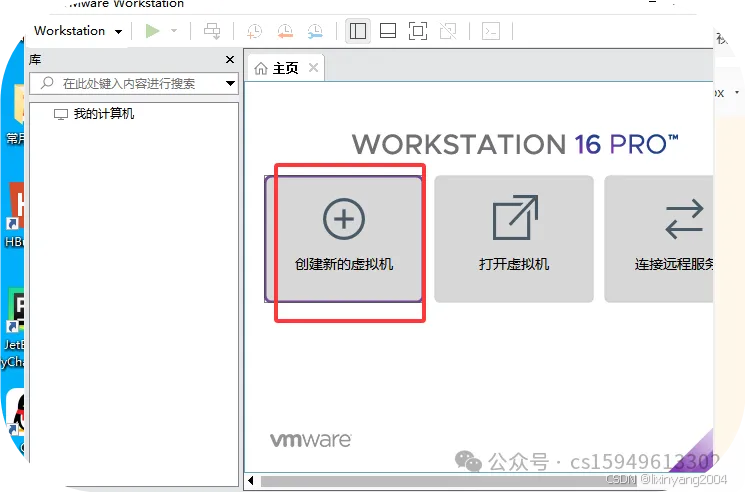Revert to snapshot using the clock-arrow icon
Viewport: 745px width, 492px height.
click(x=285, y=31)
